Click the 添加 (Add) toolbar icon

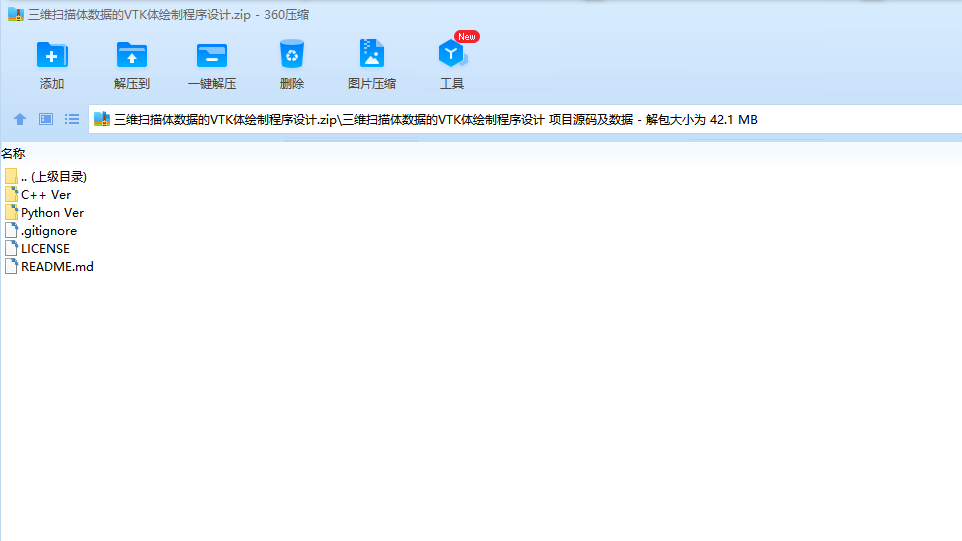(x=52, y=55)
